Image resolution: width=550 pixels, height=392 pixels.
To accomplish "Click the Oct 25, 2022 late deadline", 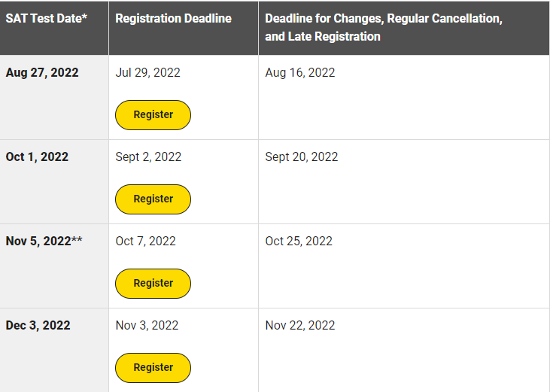I will click(x=299, y=242).
